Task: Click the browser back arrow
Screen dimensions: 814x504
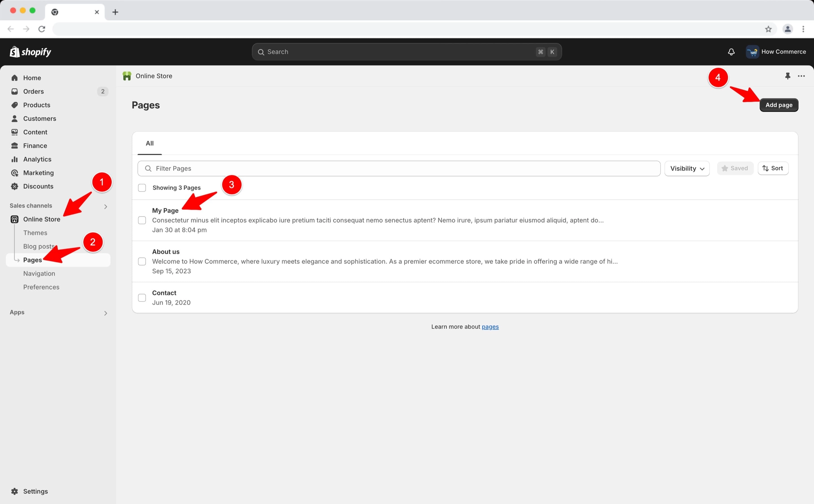Action: pos(11,29)
